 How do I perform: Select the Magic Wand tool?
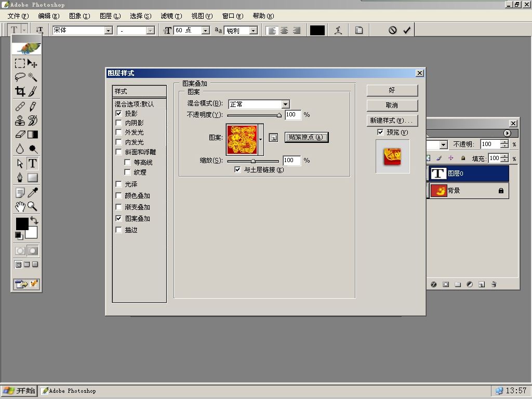(33, 77)
